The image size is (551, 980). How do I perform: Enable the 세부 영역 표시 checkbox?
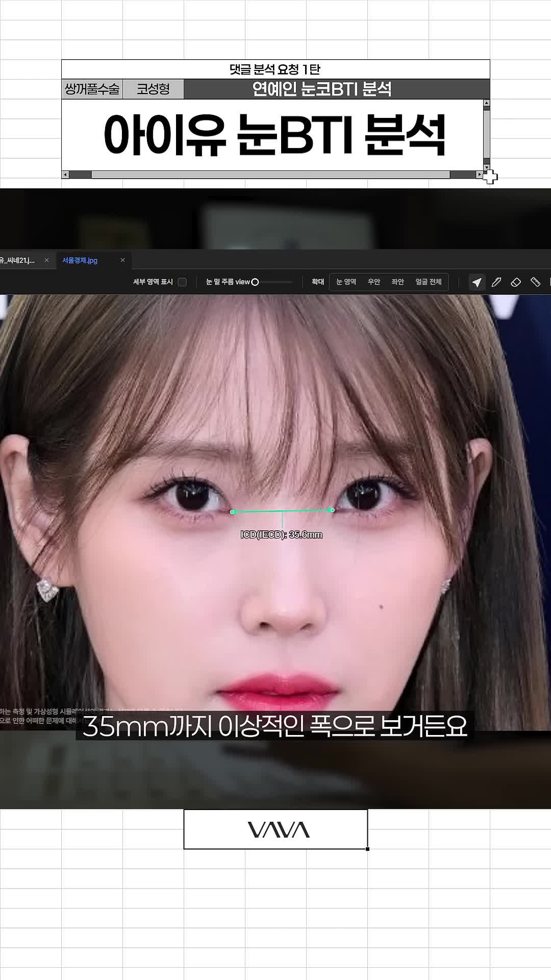point(182,282)
